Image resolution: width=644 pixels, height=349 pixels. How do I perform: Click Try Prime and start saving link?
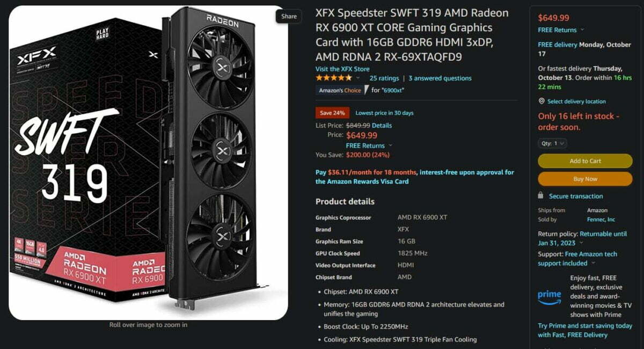pyautogui.click(x=585, y=330)
